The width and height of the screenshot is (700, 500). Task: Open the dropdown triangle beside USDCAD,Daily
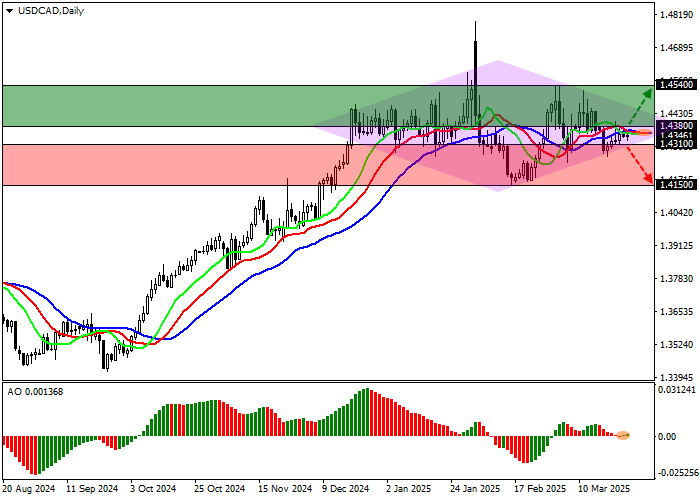tap(9, 10)
